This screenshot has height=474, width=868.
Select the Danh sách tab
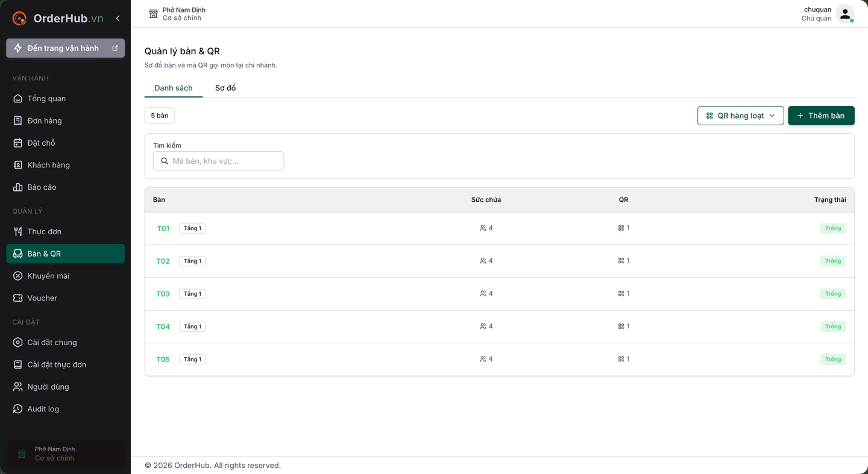click(x=174, y=88)
